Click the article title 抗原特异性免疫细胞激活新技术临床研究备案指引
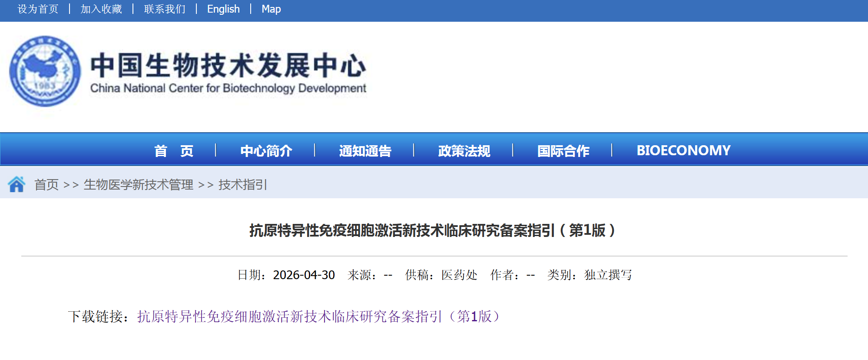Image resolution: width=868 pixels, height=360 pixels. tap(432, 230)
